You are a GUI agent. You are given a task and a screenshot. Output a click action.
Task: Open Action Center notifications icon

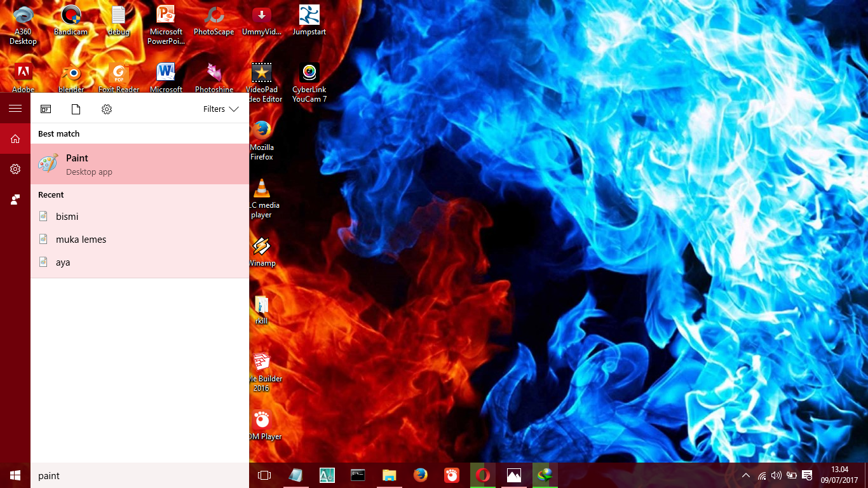click(x=807, y=475)
